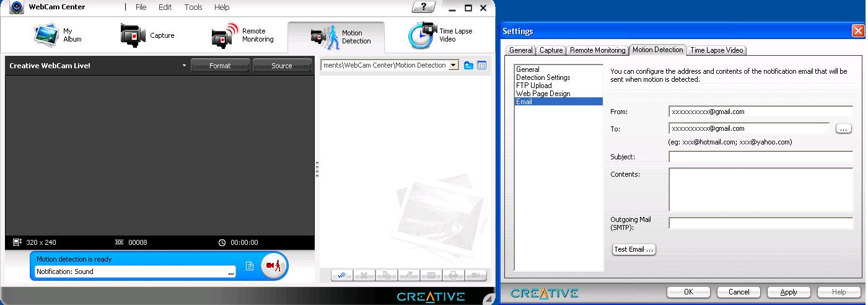Switch to General tab in Settings

coord(521,50)
